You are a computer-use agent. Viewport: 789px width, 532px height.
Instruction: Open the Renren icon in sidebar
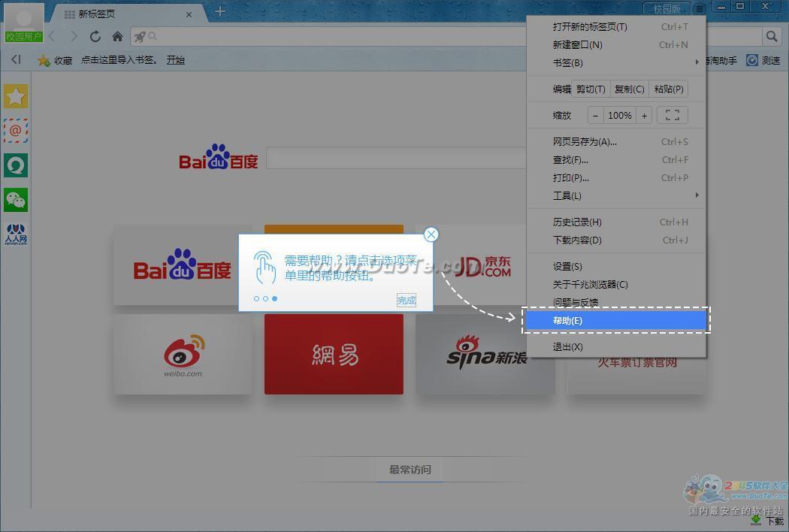[16, 234]
